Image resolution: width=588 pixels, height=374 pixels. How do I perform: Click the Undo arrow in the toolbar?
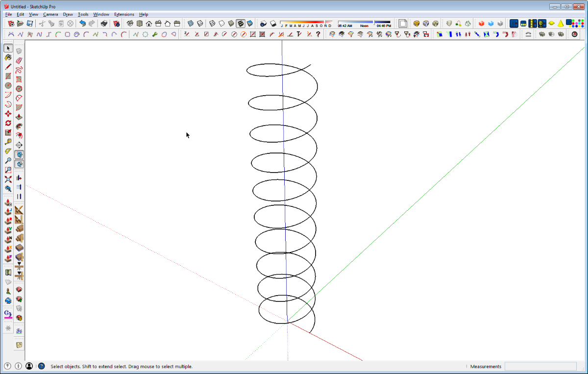pos(82,24)
